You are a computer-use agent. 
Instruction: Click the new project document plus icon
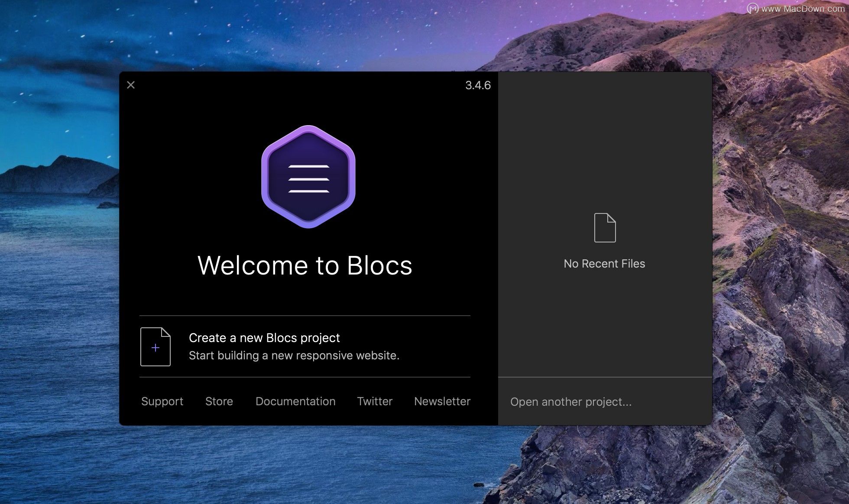(156, 347)
